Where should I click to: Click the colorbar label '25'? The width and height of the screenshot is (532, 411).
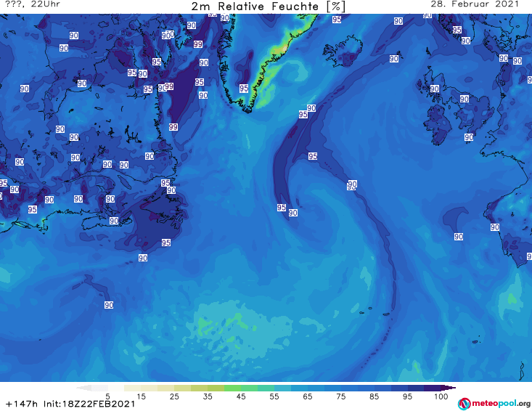pos(174,396)
